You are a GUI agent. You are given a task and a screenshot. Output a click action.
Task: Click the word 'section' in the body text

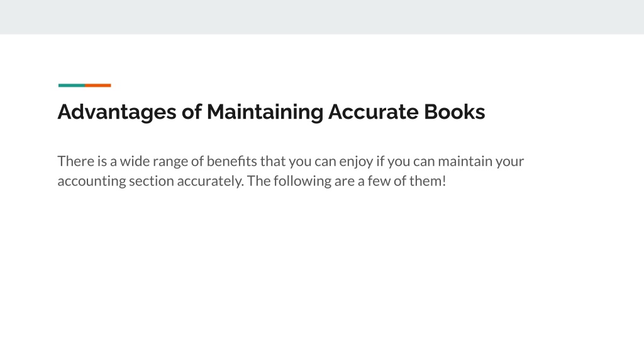pos(152,181)
